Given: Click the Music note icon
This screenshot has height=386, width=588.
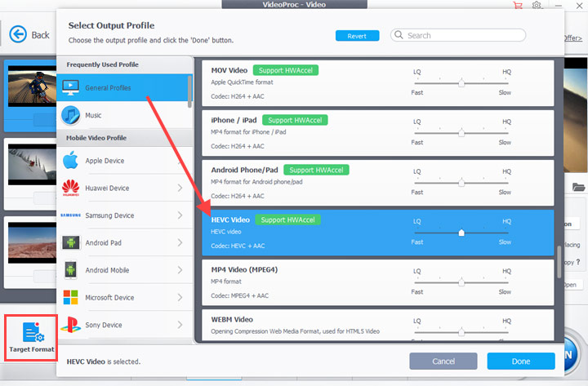Looking at the screenshot, I should click(70, 115).
